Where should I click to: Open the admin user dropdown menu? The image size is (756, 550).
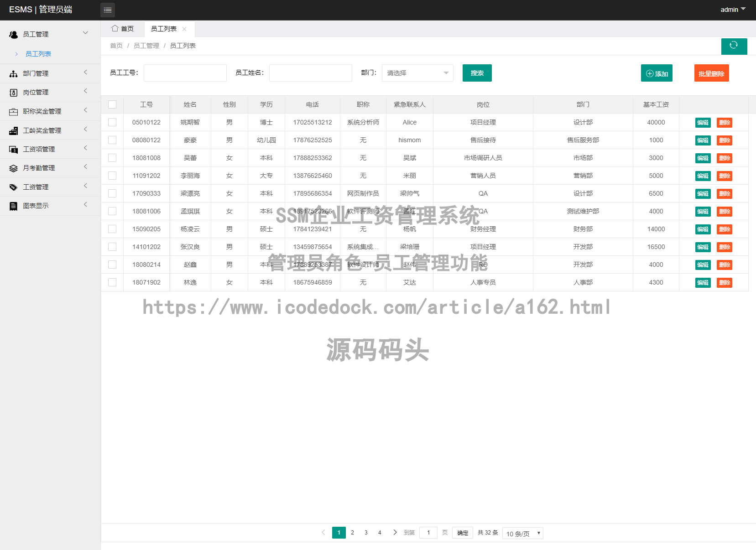click(733, 10)
